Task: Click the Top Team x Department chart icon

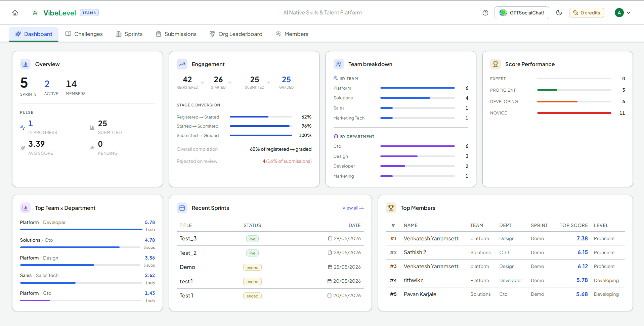Action: pos(25,208)
